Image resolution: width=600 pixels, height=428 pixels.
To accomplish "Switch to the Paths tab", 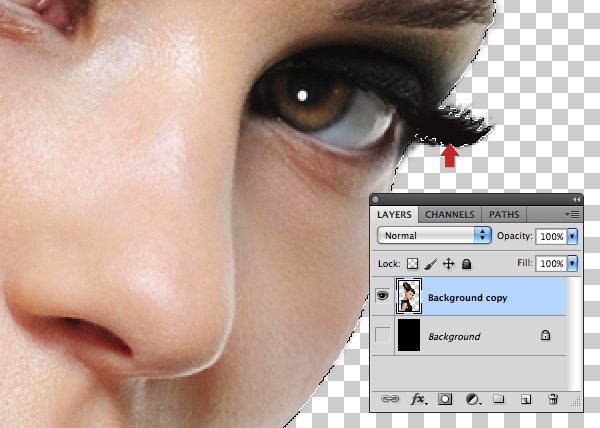I will [504, 215].
